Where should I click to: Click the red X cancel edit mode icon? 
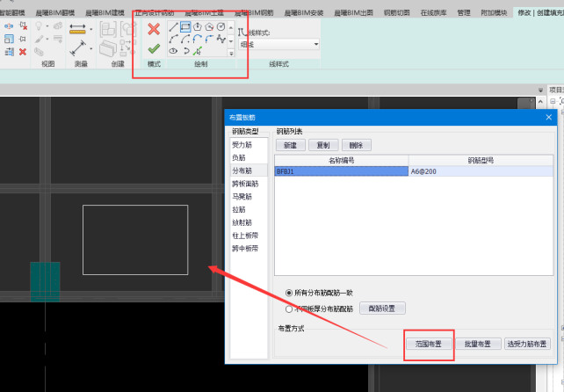pyautogui.click(x=154, y=29)
